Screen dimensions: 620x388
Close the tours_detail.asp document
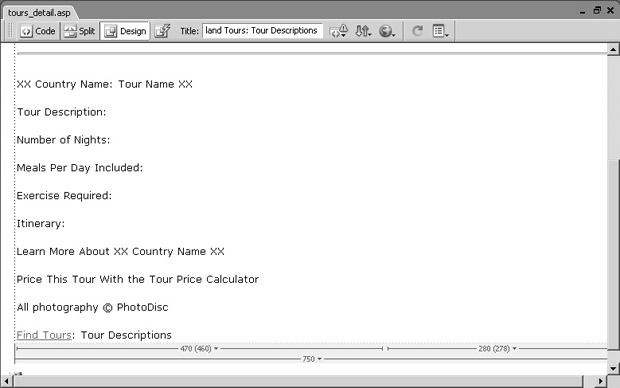[x=611, y=10]
